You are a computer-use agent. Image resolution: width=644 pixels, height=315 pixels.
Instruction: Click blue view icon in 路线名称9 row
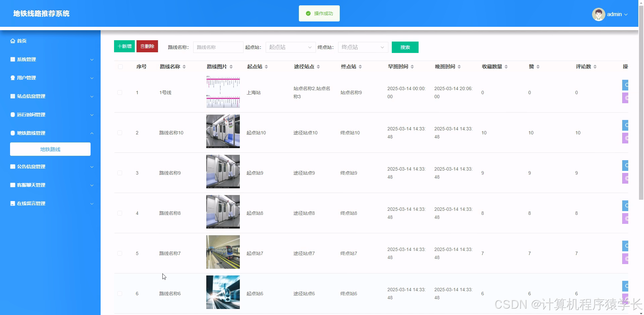pos(625,166)
